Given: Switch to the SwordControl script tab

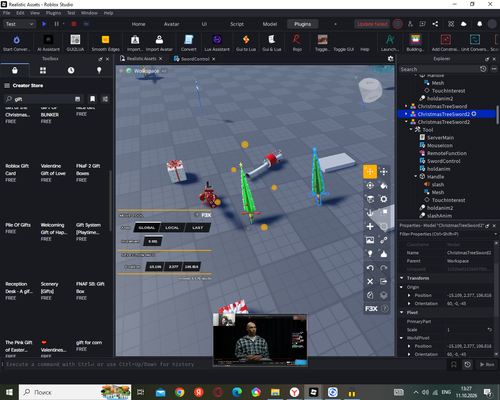Looking at the screenshot, I should click(x=195, y=59).
